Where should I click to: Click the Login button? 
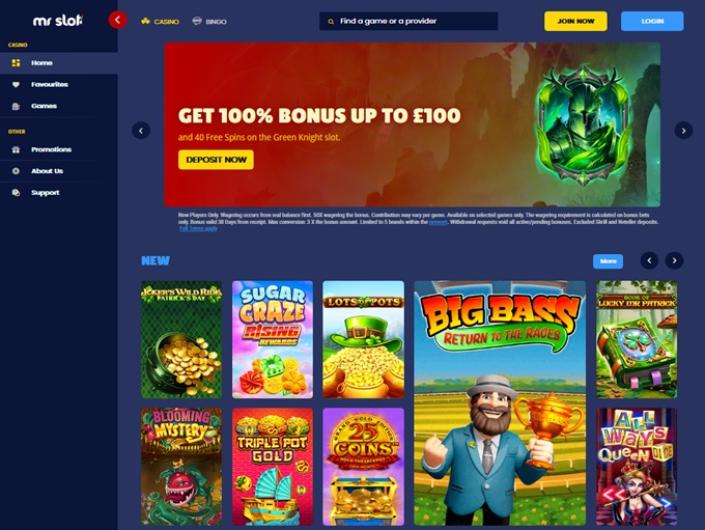click(652, 21)
